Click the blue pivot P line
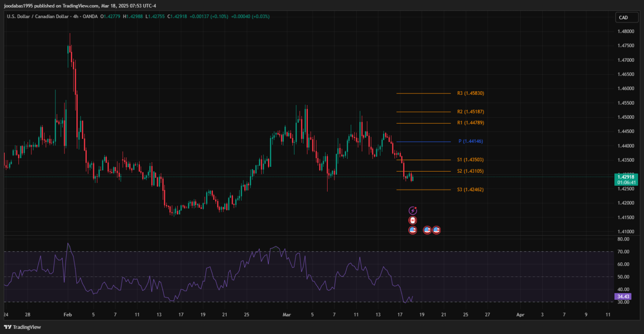644x334 pixels. point(424,141)
